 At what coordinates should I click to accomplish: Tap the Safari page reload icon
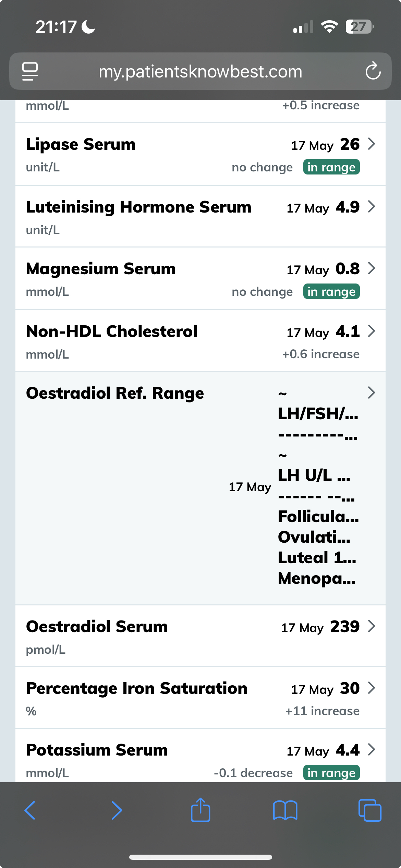373,71
